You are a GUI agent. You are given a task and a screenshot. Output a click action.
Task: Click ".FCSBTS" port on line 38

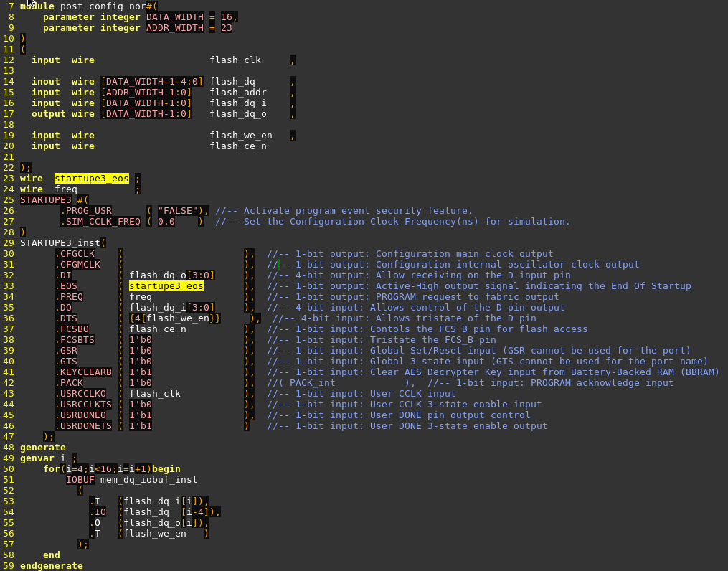click(75, 340)
